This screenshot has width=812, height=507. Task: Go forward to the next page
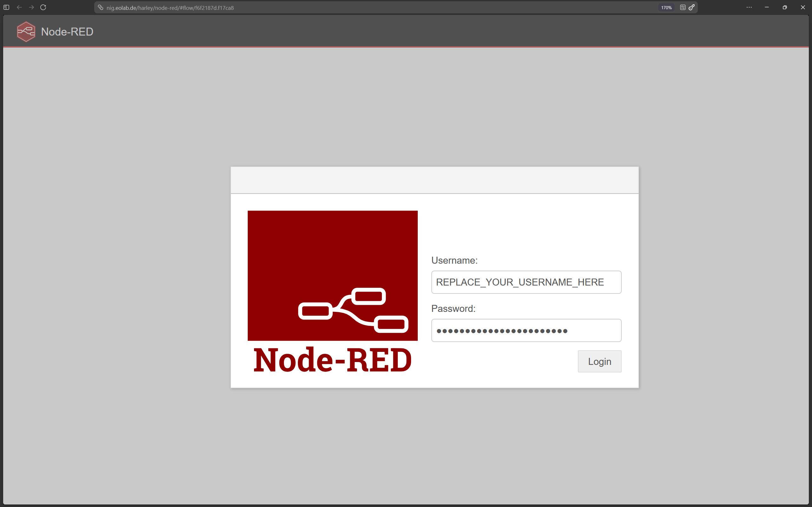31,7
